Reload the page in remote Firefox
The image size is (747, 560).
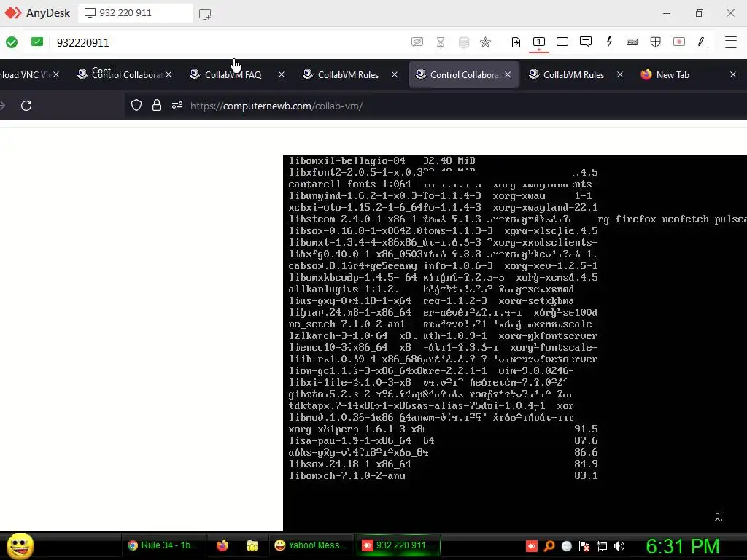tap(26, 106)
